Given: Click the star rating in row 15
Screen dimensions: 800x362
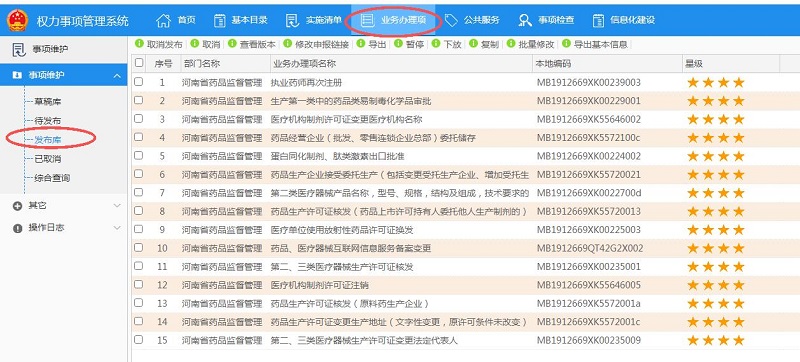Looking at the screenshot, I should pos(716,340).
